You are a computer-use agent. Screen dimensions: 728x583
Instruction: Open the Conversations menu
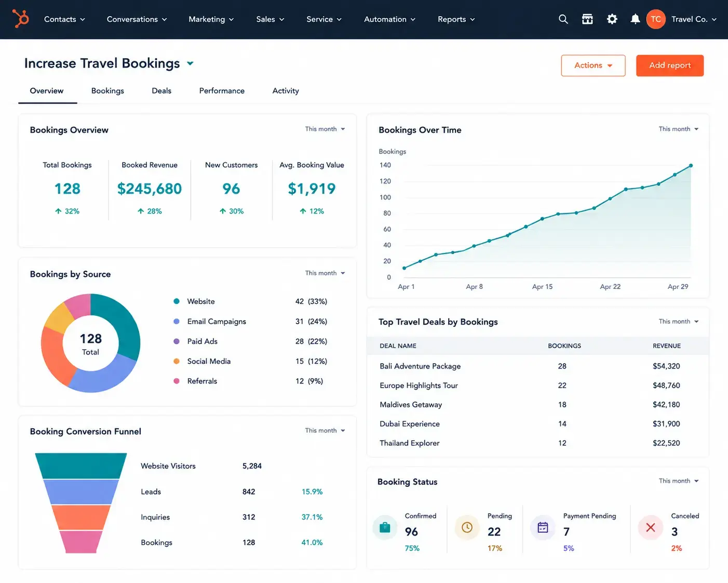pos(137,19)
